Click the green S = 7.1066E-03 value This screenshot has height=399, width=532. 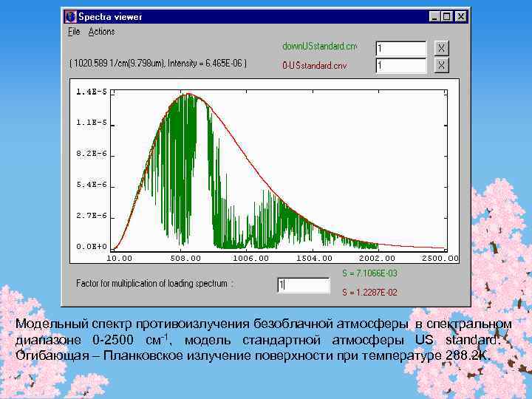point(369,273)
